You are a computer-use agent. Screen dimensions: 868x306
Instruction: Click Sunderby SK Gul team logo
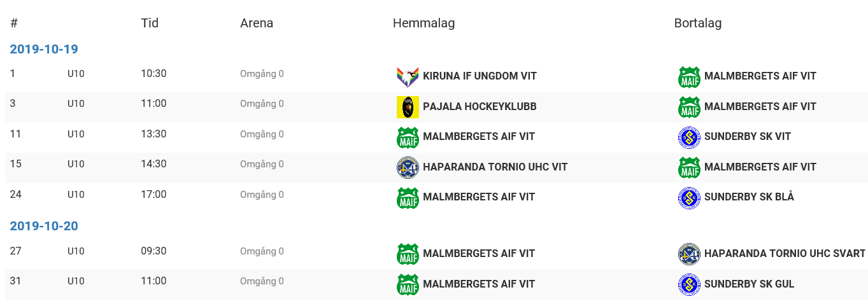(x=689, y=284)
